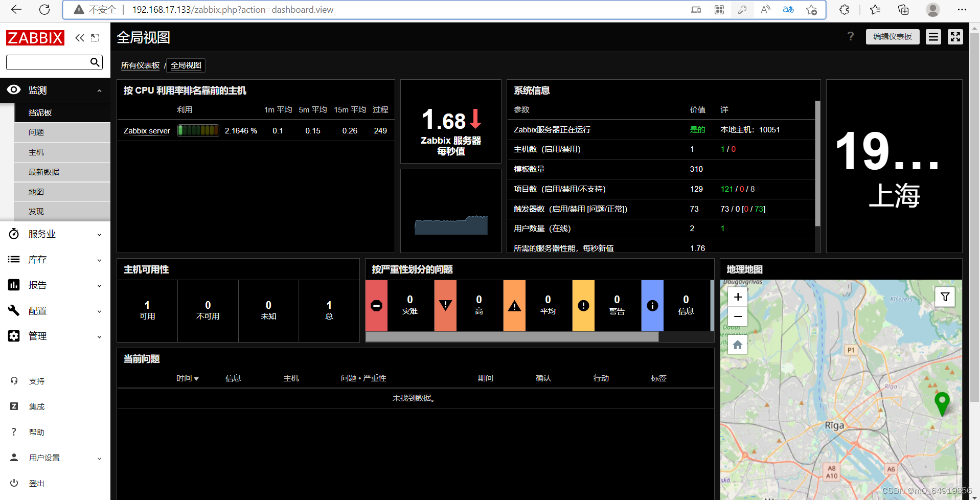This screenshot has width=980, height=500.
Task: Click the 管理 gear icon
Action: (14, 336)
